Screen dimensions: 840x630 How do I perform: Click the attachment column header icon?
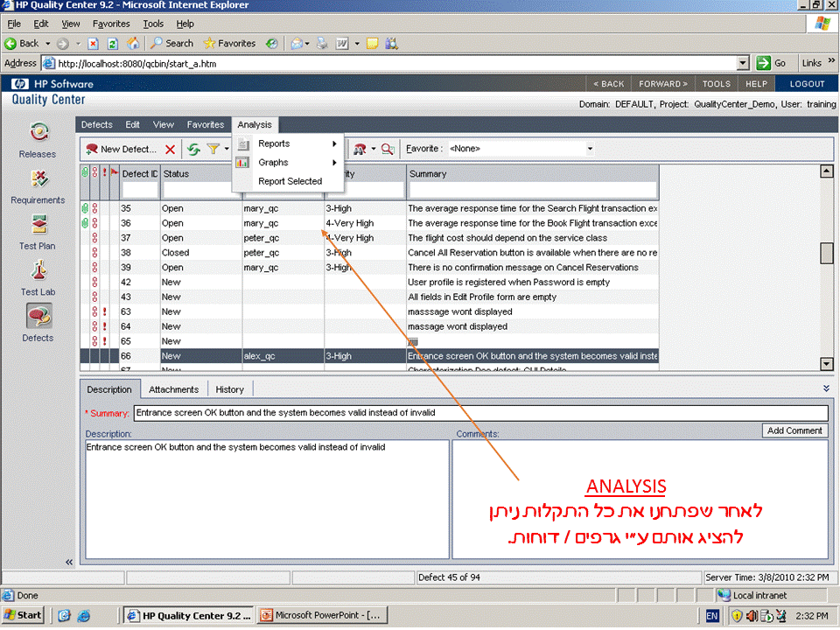85,172
